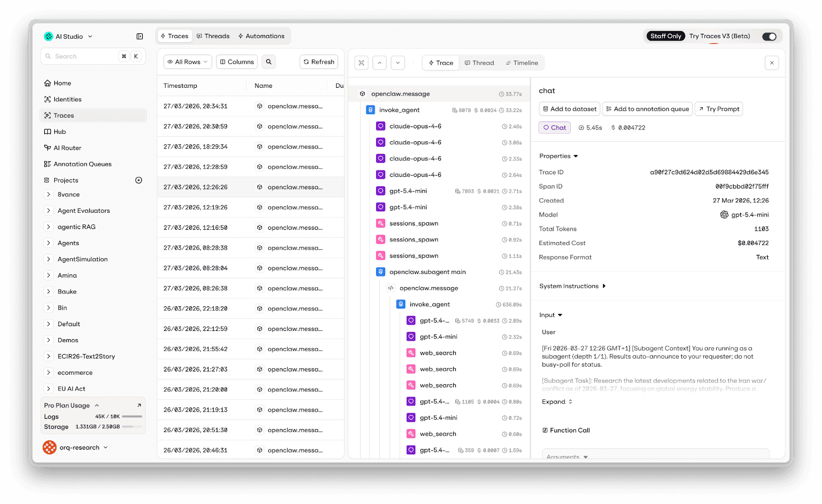Image resolution: width=822 pixels, height=504 pixels.
Task: Expand the Agent Evaluators project
Action: 49,211
